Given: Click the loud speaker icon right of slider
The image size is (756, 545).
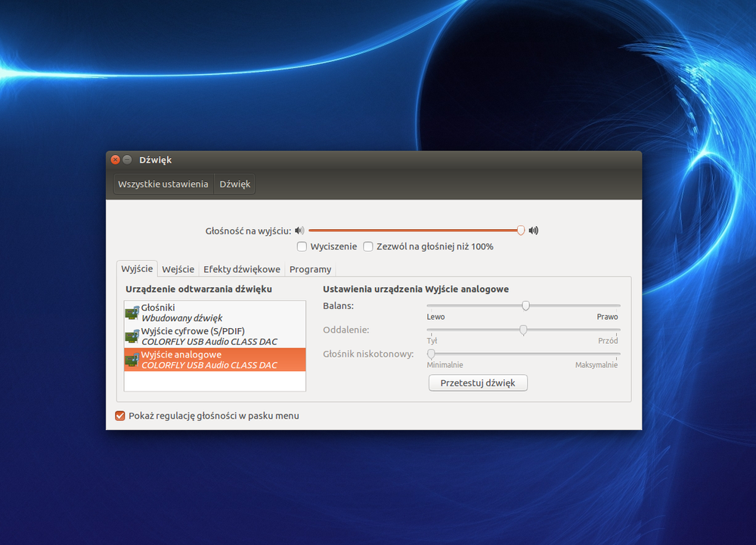Looking at the screenshot, I should [533, 231].
